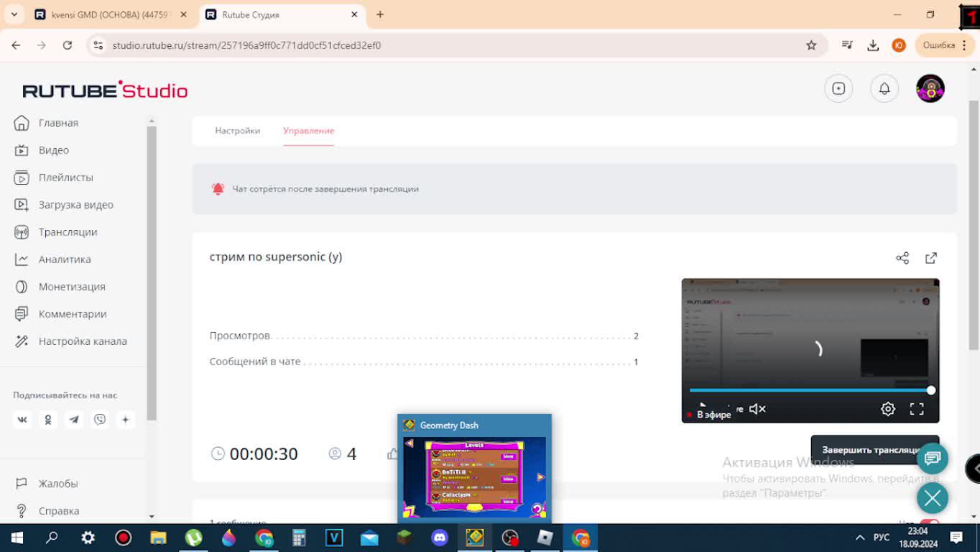Switch РУС keyboard language indicator
980x552 pixels.
(882, 538)
